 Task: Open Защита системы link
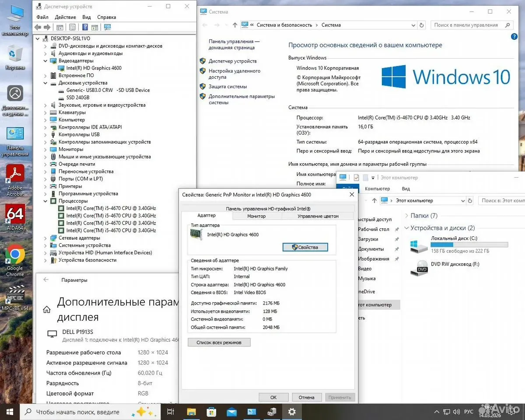(x=228, y=87)
